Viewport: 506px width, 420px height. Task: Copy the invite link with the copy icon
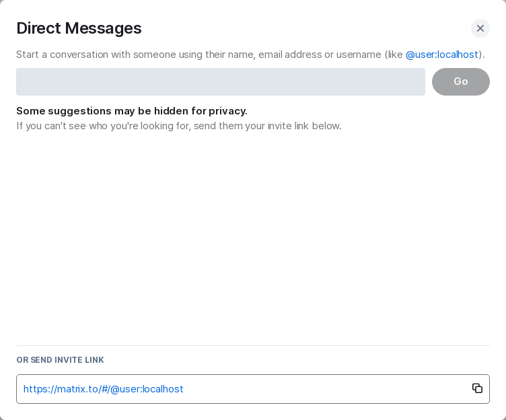(477, 388)
